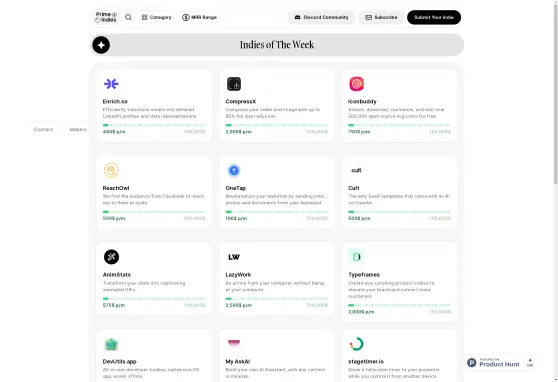Click the stagetimer.io circular logo
This screenshot has width=558, height=382.
[x=357, y=344]
